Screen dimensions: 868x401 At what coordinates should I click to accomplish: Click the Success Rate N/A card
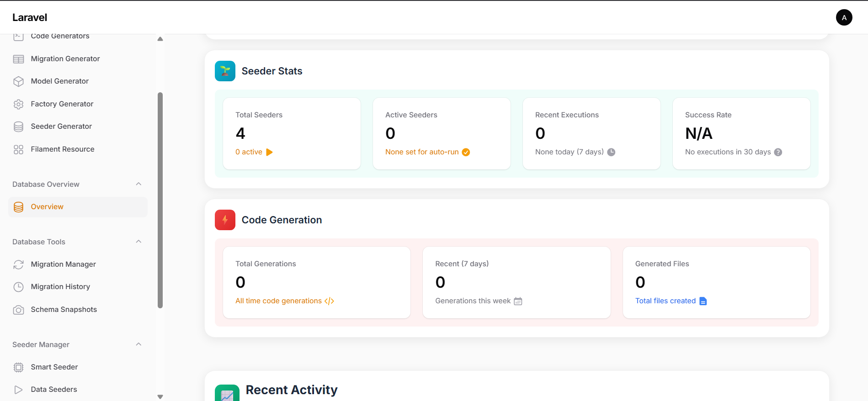[x=741, y=133]
